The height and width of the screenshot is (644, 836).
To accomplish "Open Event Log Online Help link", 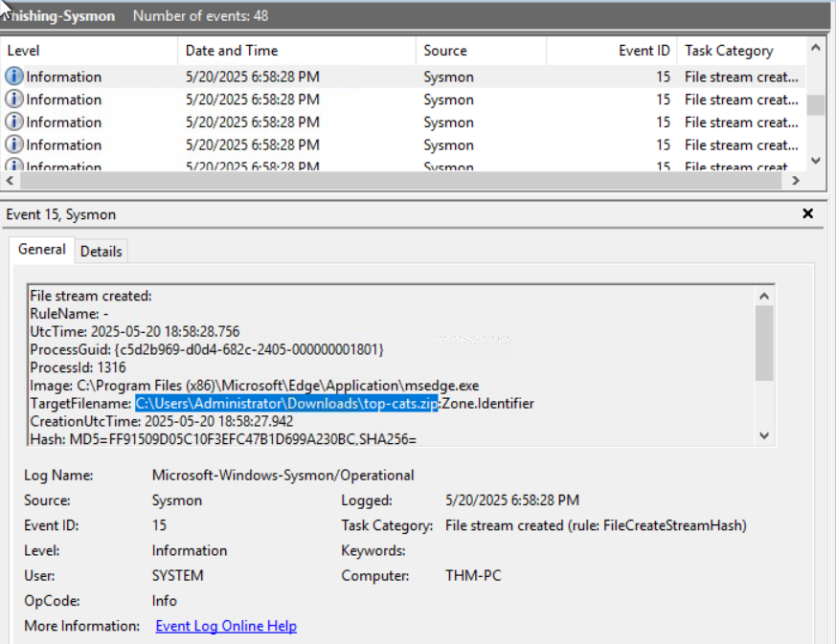I will tap(226, 626).
